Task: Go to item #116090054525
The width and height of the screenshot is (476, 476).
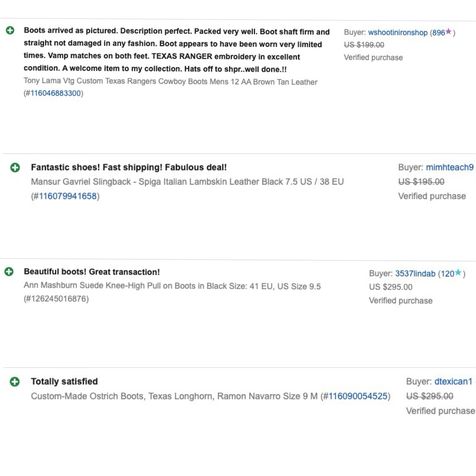Action: point(358,396)
